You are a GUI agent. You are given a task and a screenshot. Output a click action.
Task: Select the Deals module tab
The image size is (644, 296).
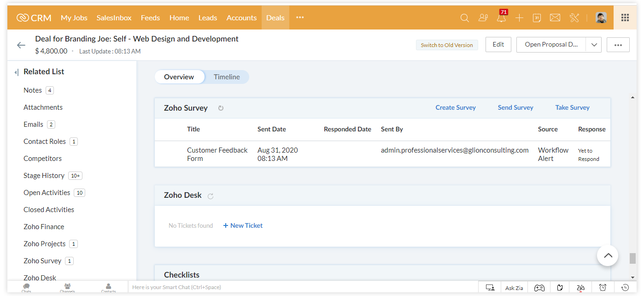coord(275,18)
